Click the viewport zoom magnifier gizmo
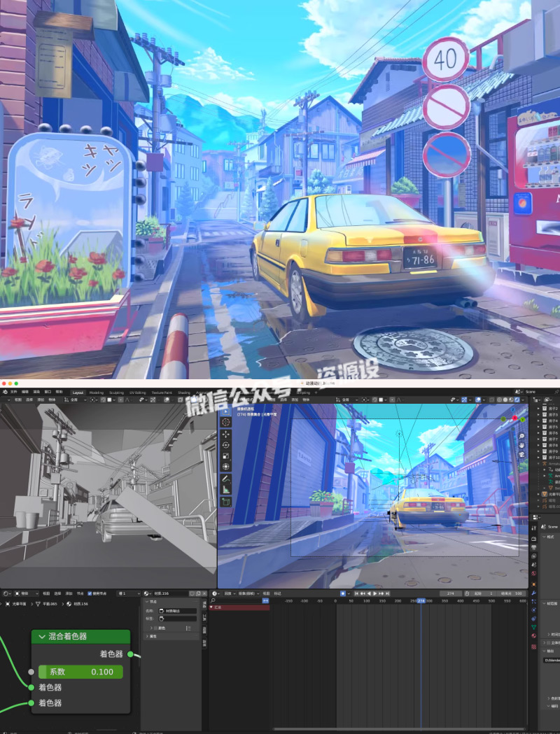 point(521,436)
